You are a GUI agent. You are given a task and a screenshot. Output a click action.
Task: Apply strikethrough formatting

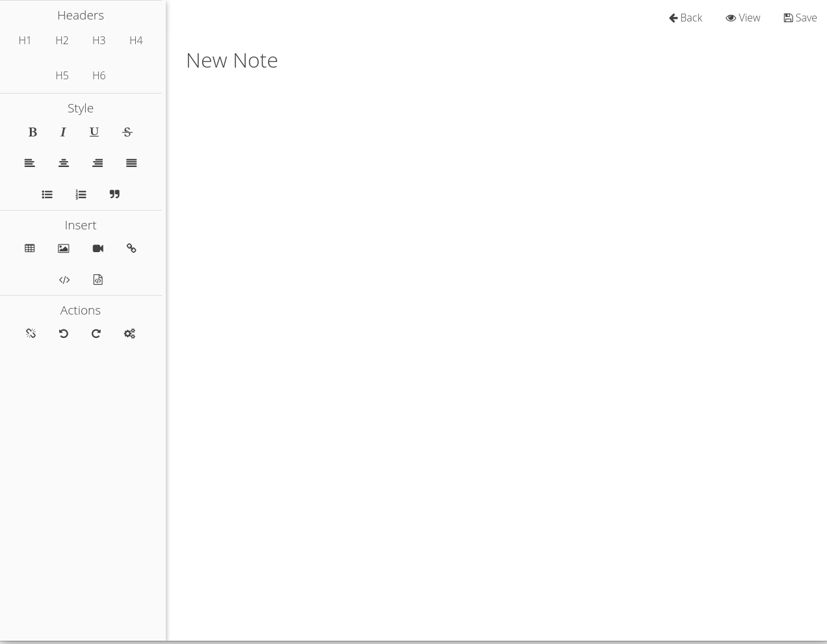pyautogui.click(x=127, y=132)
